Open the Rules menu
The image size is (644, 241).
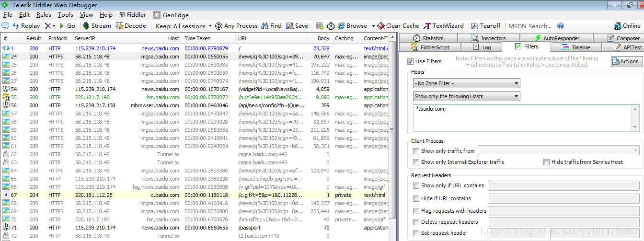click(44, 15)
